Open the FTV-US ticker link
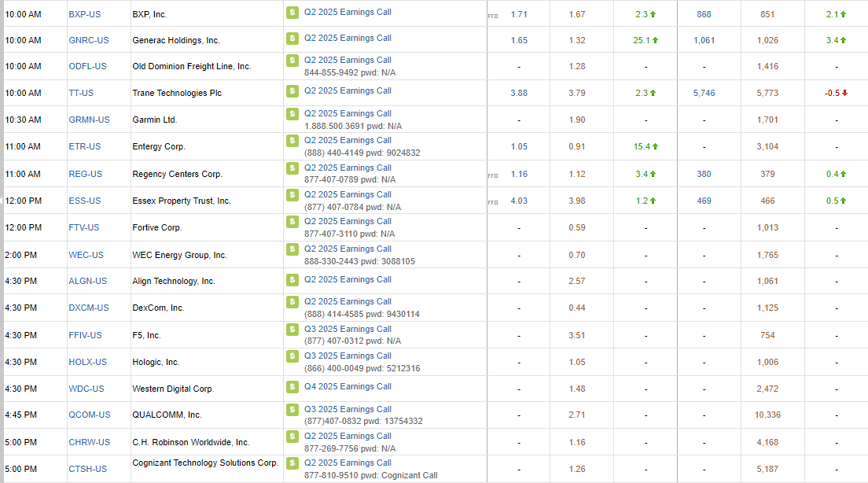The height and width of the screenshot is (483, 868). point(84,227)
